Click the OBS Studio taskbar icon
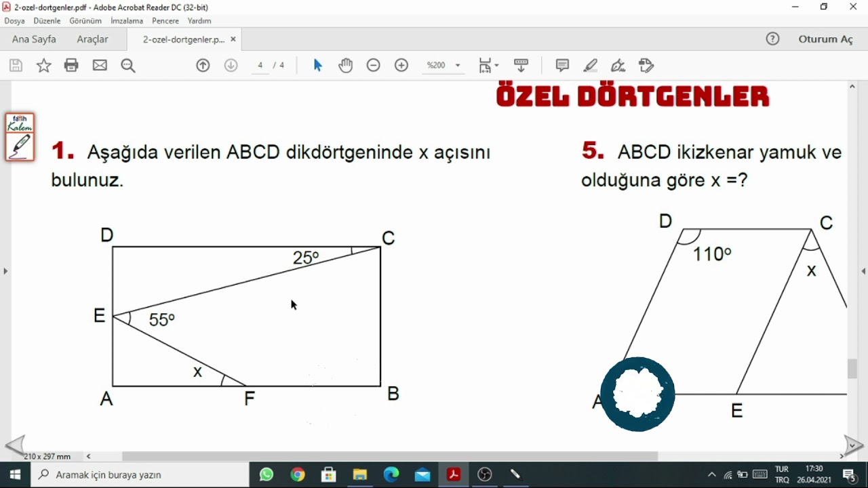The width and height of the screenshot is (868, 488). point(485,475)
